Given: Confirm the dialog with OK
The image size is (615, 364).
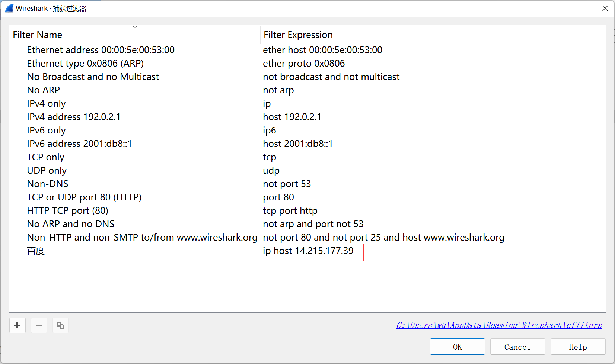Looking at the screenshot, I should (457, 347).
